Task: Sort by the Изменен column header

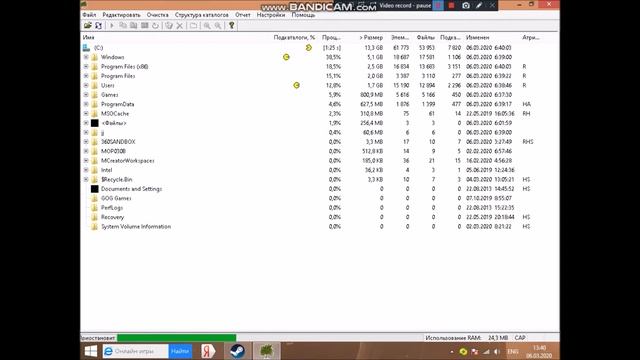Action: pyautogui.click(x=478, y=37)
